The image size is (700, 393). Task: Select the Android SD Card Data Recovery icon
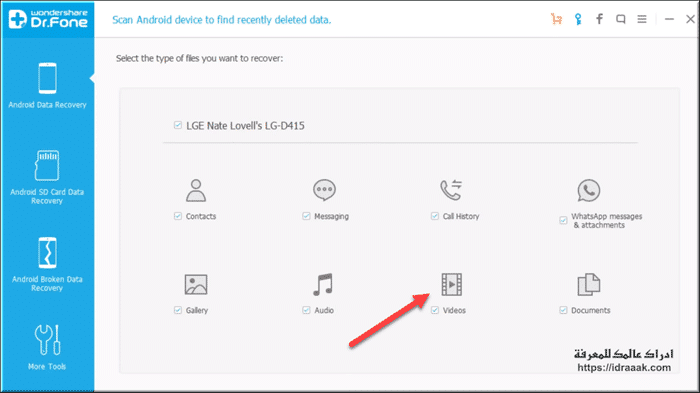click(47, 165)
